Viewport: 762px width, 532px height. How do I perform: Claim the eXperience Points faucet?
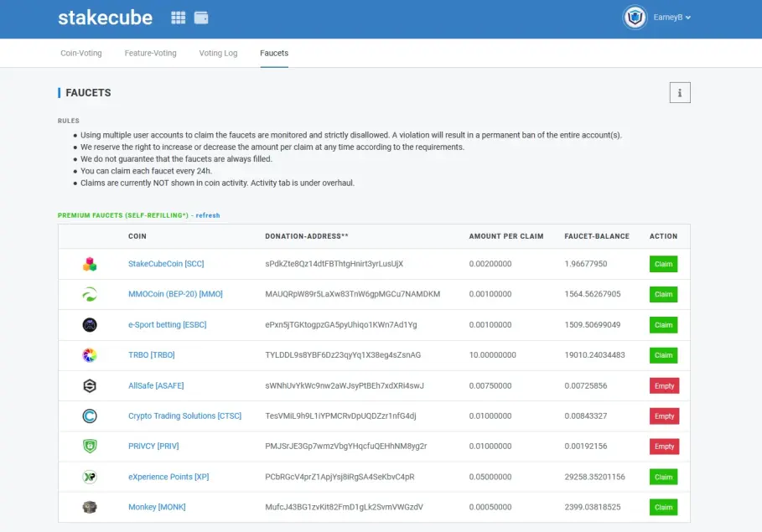click(x=663, y=477)
